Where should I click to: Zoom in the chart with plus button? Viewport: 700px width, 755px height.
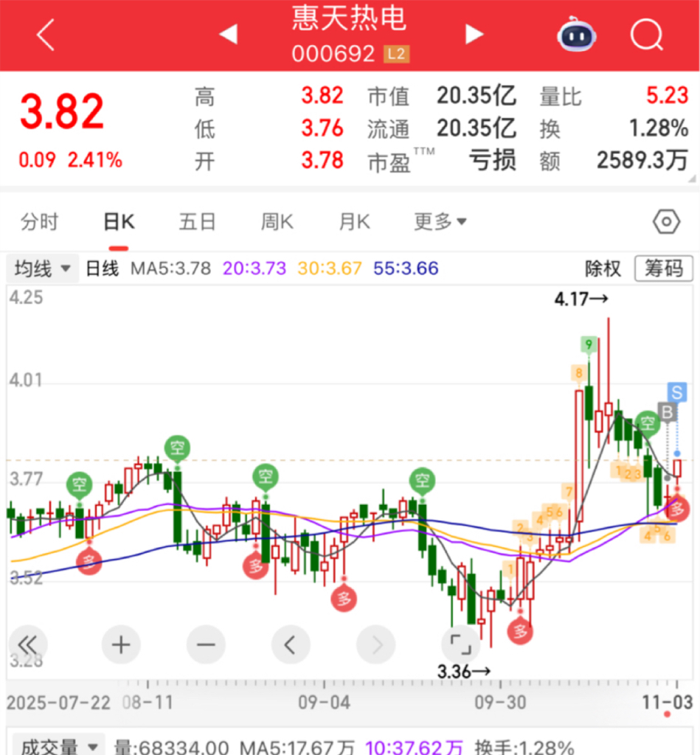tap(121, 644)
